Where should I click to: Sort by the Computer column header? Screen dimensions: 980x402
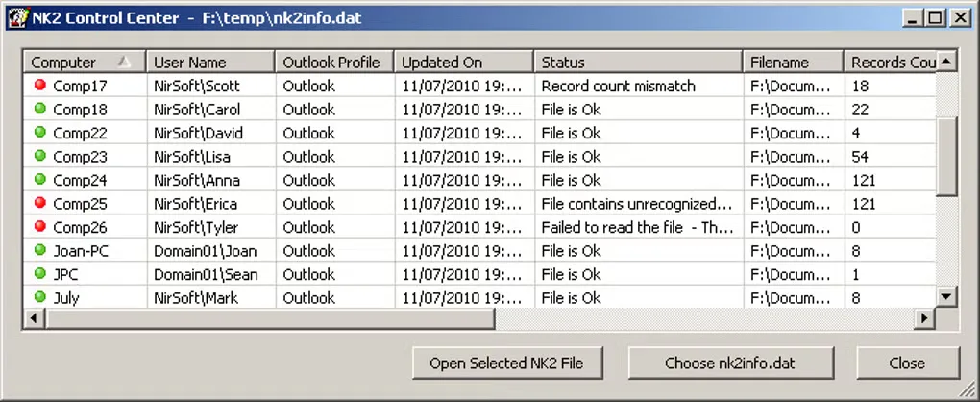coord(85,62)
